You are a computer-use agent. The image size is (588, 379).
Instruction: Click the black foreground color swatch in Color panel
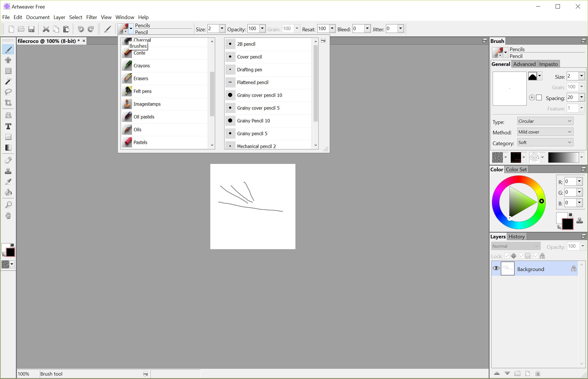click(568, 224)
